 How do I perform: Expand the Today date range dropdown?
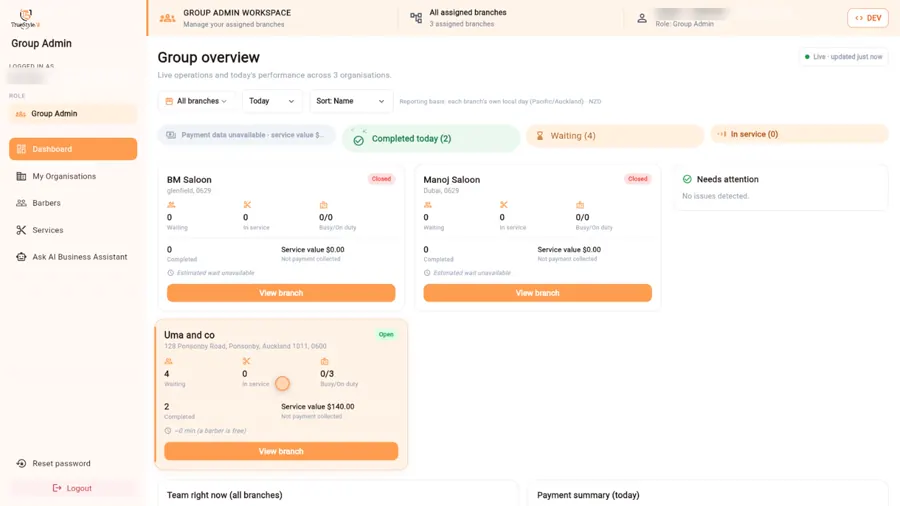[271, 101]
